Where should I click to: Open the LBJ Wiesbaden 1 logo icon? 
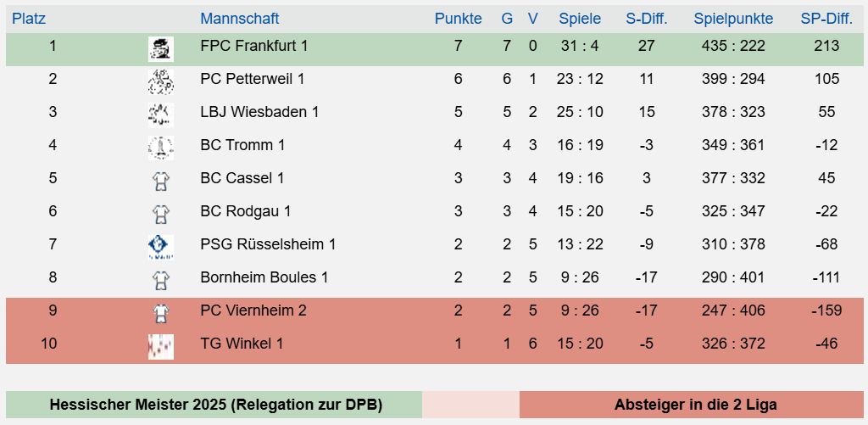click(x=161, y=115)
